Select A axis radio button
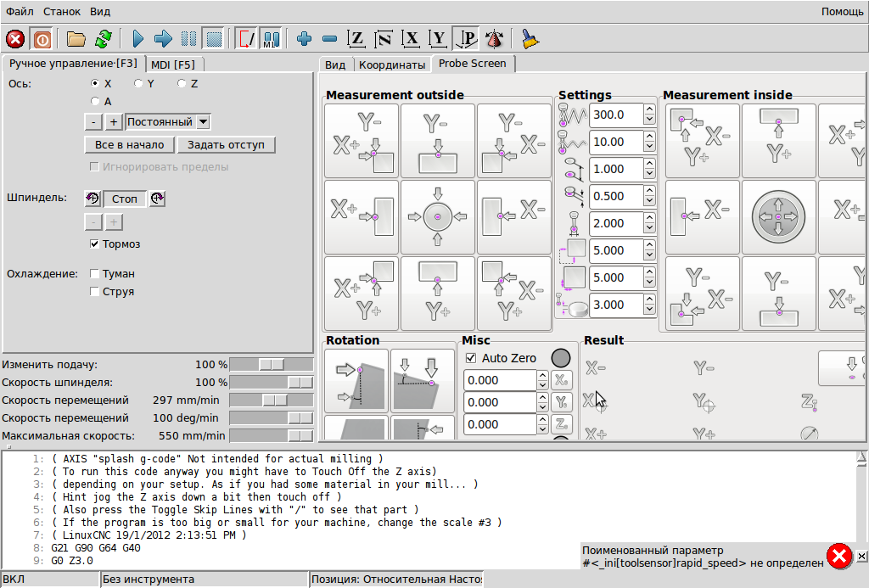The image size is (869, 588). [95, 101]
